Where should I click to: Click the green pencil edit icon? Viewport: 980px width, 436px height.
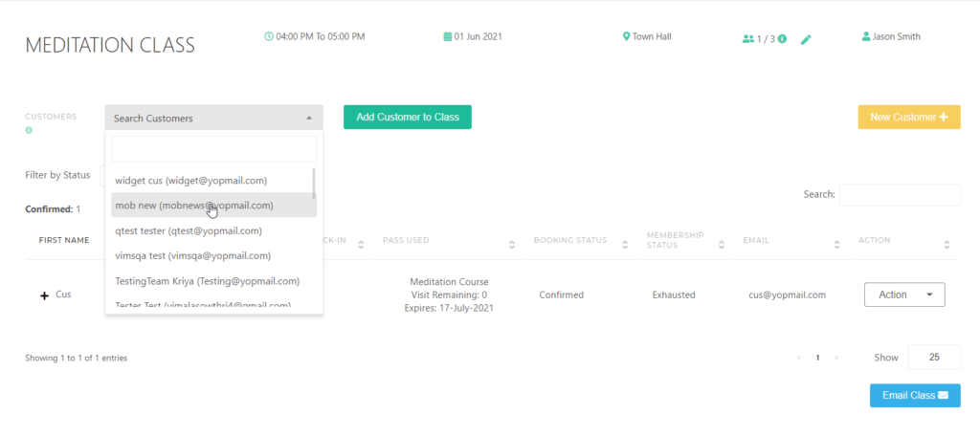[806, 39]
